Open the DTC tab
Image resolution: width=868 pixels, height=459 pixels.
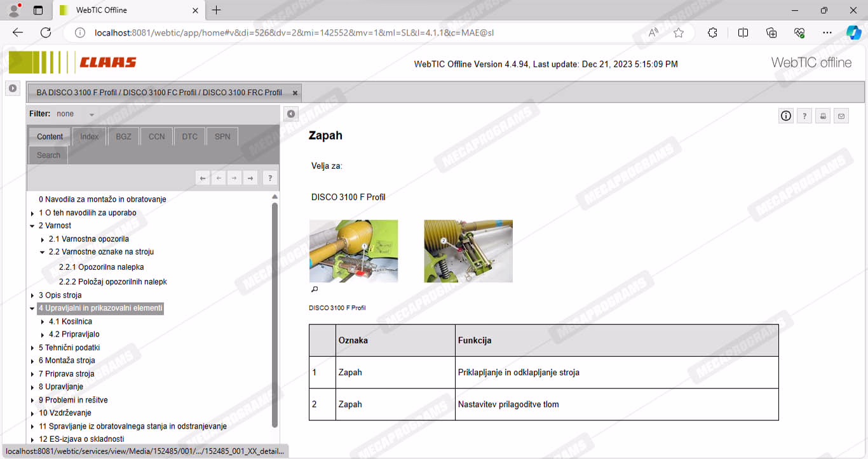[189, 136]
